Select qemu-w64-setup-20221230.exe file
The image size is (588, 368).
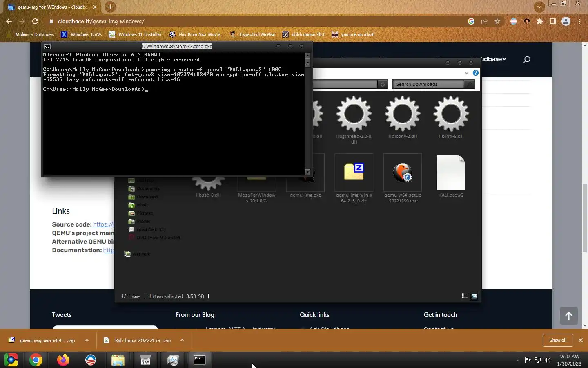403,179
